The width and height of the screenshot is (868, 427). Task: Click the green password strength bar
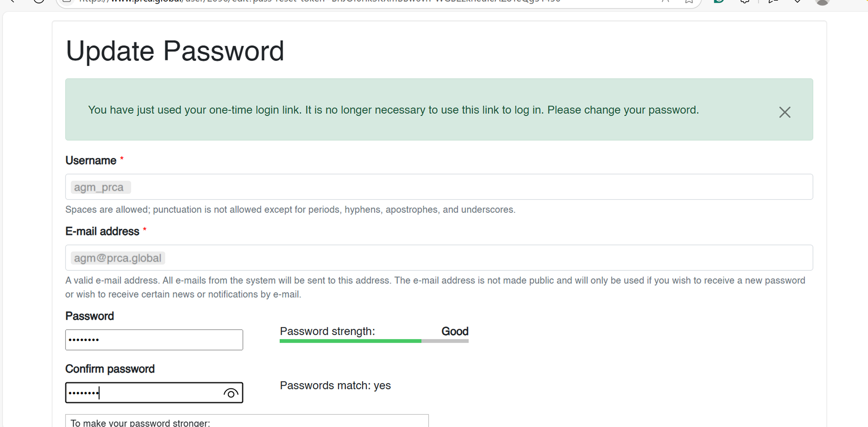tap(350, 341)
